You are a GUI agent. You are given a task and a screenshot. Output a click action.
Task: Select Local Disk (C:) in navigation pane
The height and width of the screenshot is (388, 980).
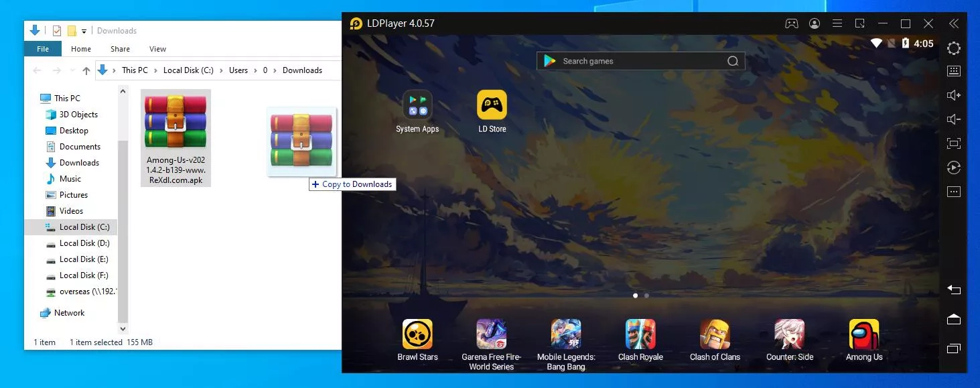pyautogui.click(x=84, y=227)
